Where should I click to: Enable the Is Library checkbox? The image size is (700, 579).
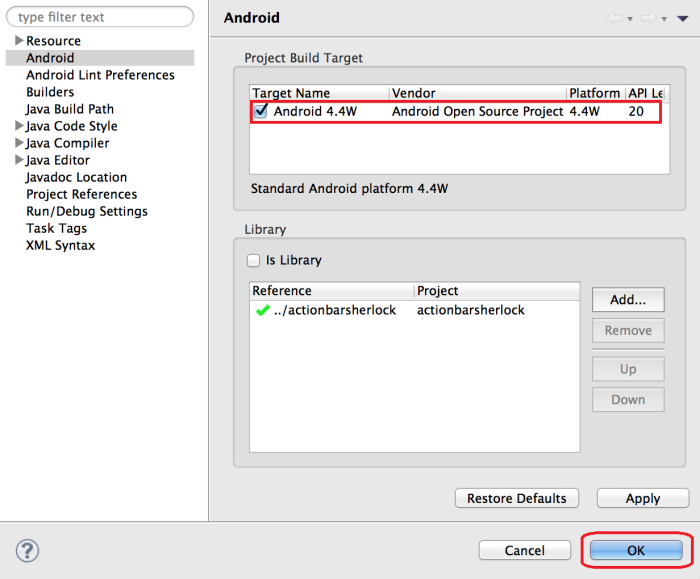pyautogui.click(x=254, y=260)
